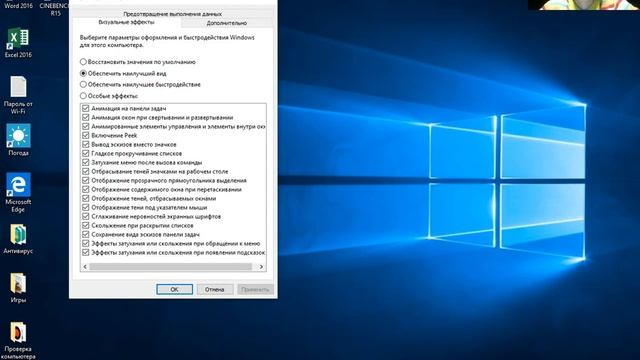Uncheck Анимация окон при свертывании и развертывании
Image resolution: width=640 pixels, height=360 pixels.
tap(86, 118)
